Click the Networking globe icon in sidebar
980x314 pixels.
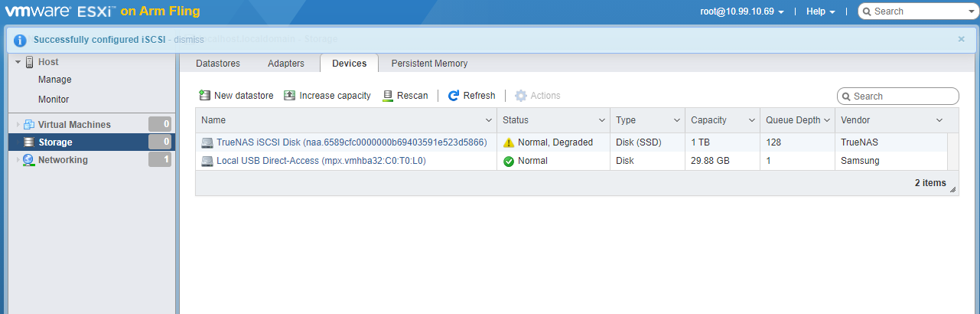[x=29, y=160]
